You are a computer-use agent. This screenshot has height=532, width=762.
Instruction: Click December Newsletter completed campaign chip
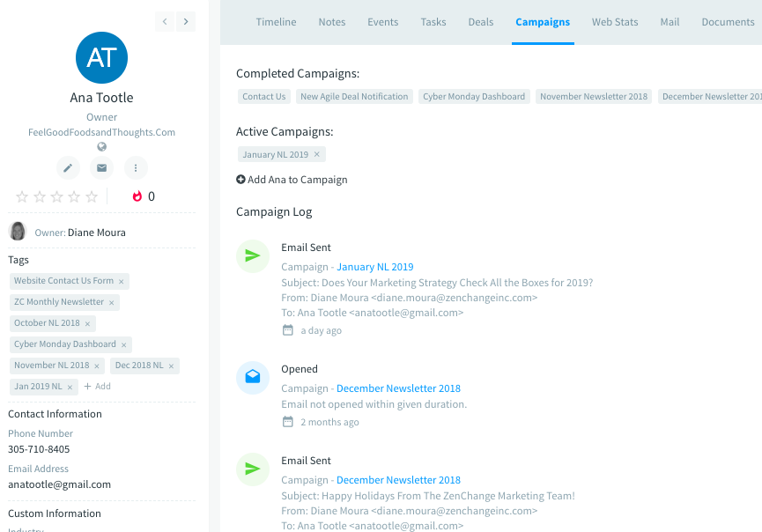tap(710, 96)
